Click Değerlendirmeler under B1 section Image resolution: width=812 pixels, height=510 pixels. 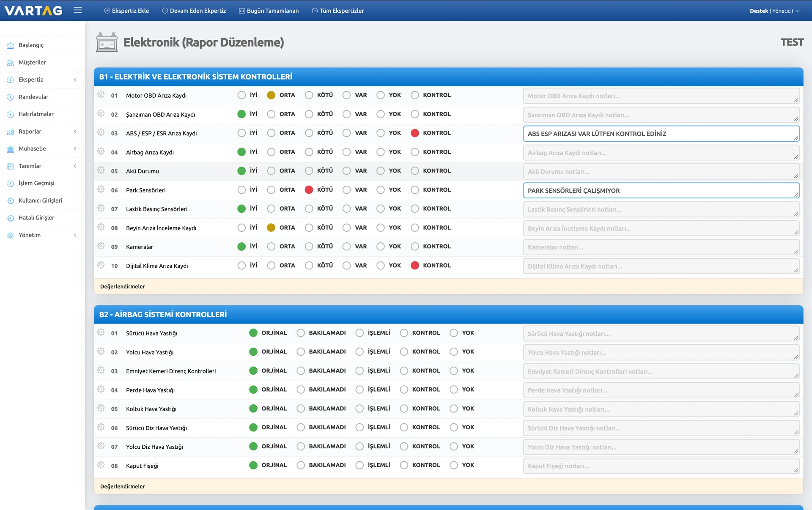tap(122, 286)
